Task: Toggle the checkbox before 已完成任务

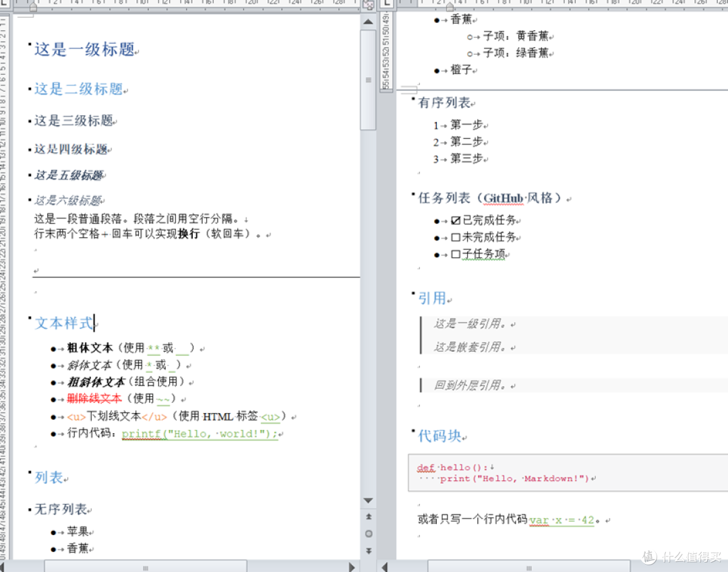Action: pos(456,220)
